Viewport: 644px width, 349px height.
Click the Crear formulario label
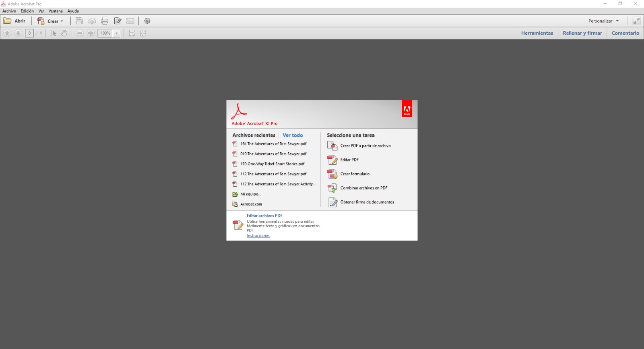pyautogui.click(x=355, y=174)
